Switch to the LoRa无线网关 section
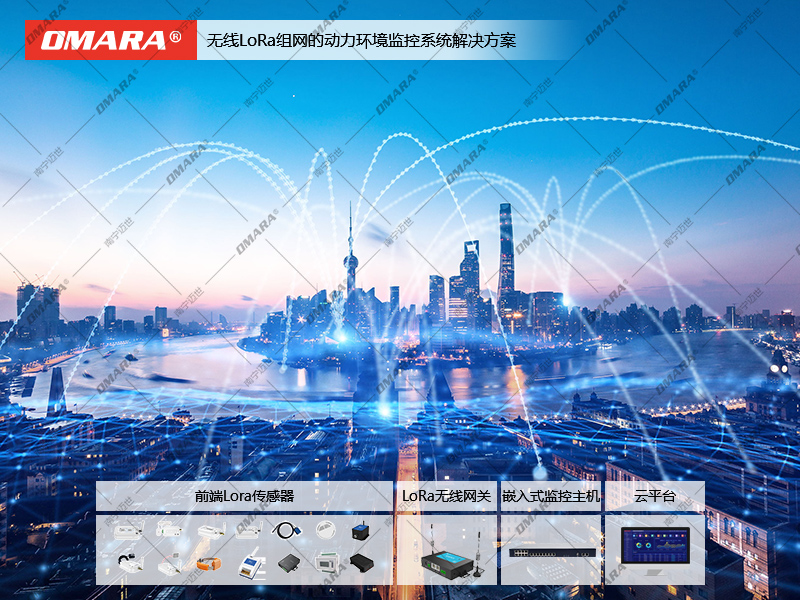 coord(448,494)
